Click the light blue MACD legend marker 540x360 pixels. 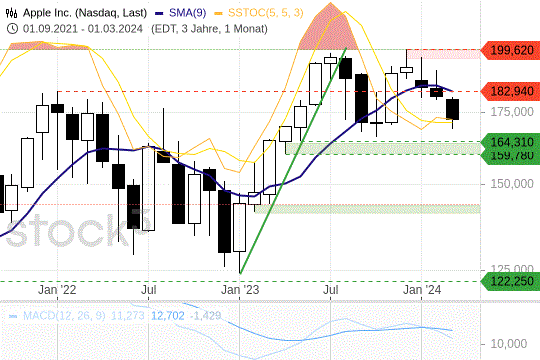[13, 316]
